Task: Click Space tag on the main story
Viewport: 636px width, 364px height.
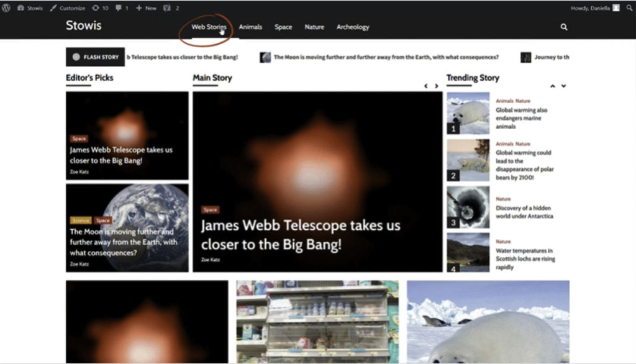Action: click(x=210, y=209)
